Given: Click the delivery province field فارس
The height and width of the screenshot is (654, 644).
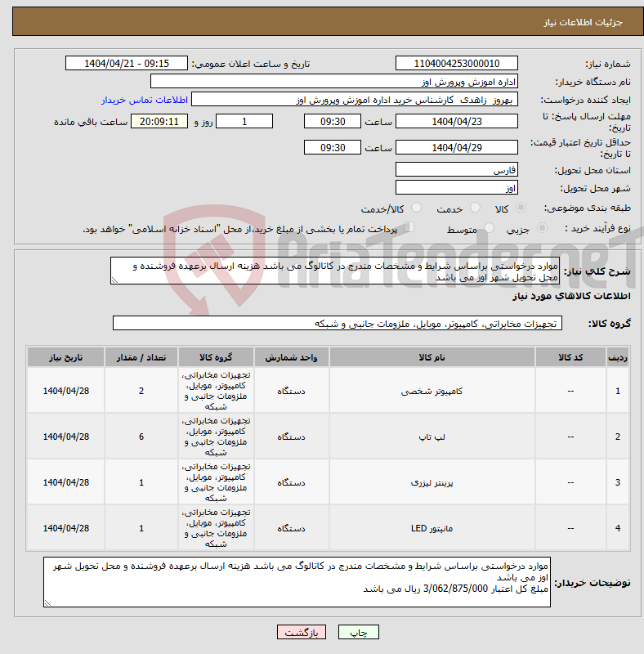Looking at the screenshot, I should point(457,169).
